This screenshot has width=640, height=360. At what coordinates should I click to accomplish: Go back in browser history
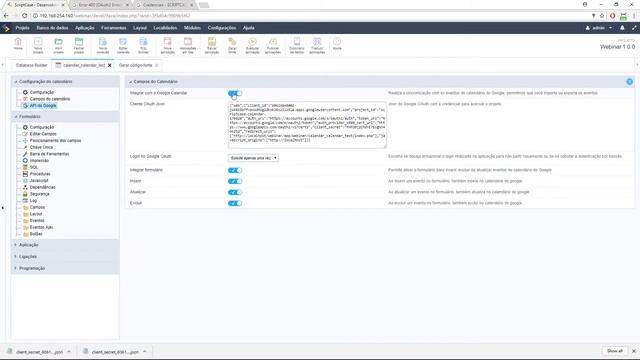point(6,16)
